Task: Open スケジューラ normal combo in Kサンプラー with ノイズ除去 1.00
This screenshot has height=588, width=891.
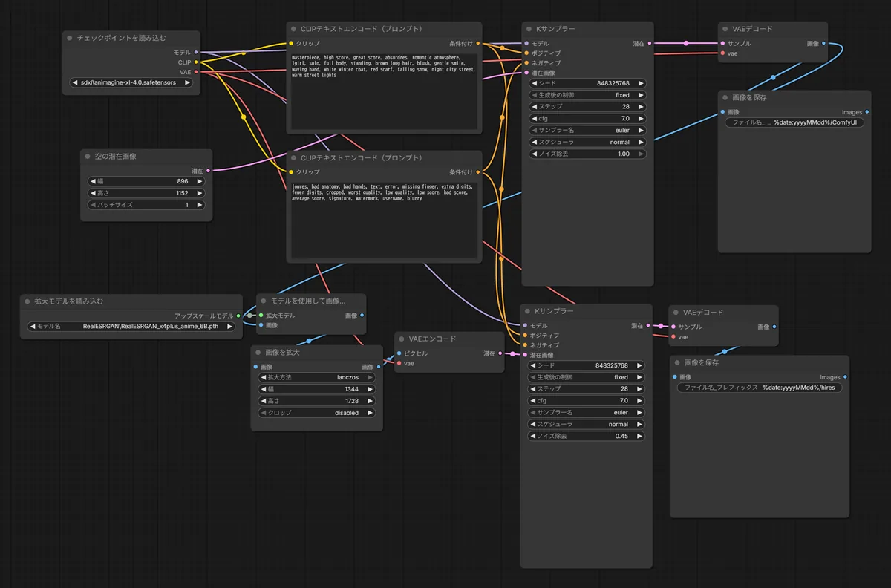Action: [587, 142]
